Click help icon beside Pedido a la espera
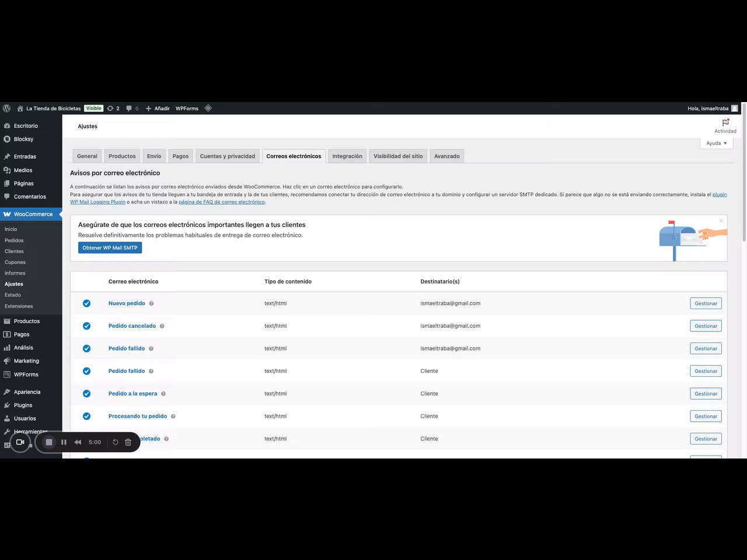747x560 pixels. pos(163,394)
